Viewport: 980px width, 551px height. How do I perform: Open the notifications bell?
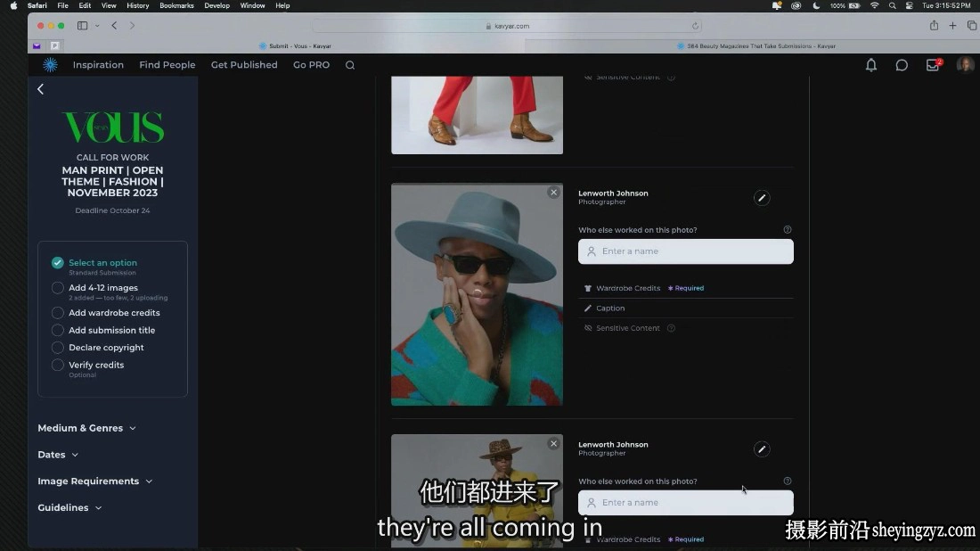pos(870,65)
